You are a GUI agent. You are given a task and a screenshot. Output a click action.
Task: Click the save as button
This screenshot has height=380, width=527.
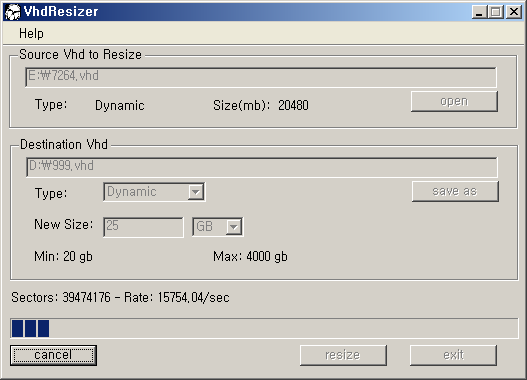point(455,191)
